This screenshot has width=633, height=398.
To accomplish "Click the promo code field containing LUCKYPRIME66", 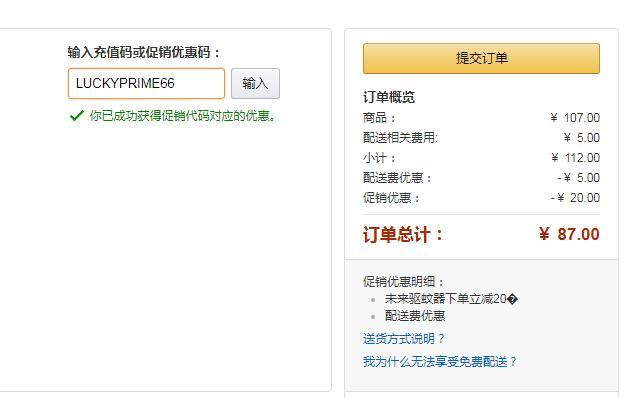I will [146, 84].
